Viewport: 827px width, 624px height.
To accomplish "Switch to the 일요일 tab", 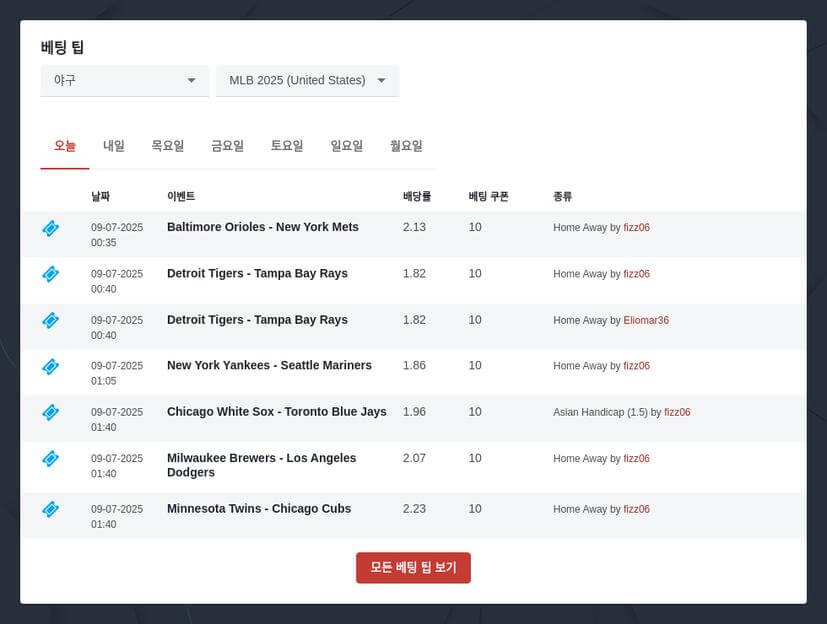I will point(347,146).
